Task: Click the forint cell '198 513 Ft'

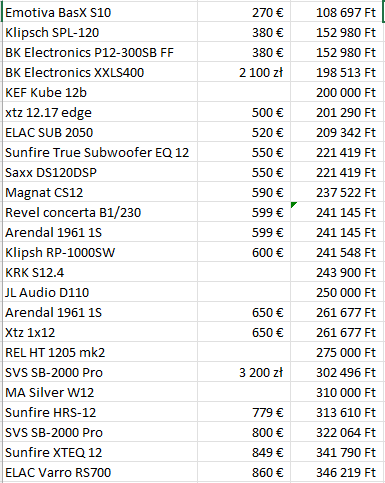Action: pos(337,72)
